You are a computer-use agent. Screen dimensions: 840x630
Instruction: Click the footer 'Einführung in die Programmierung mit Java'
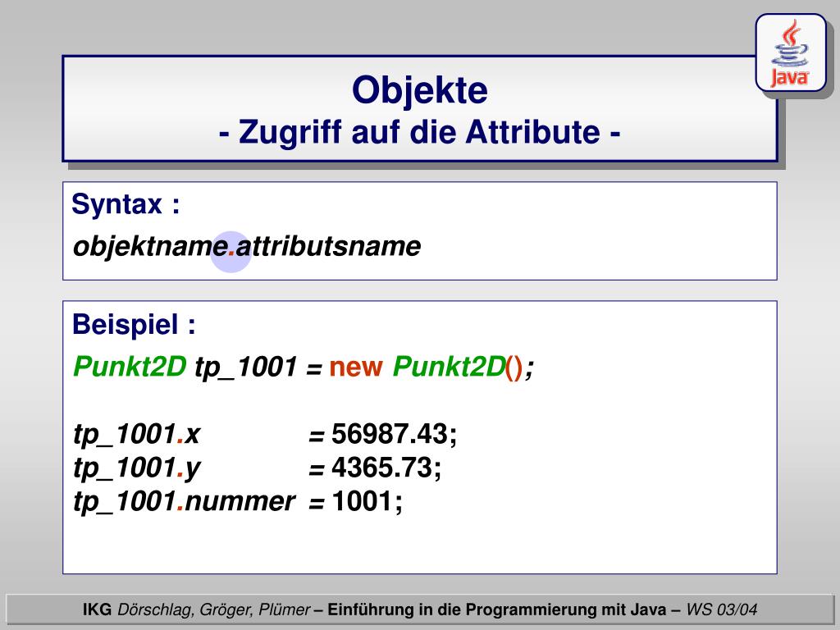pyautogui.click(x=496, y=609)
